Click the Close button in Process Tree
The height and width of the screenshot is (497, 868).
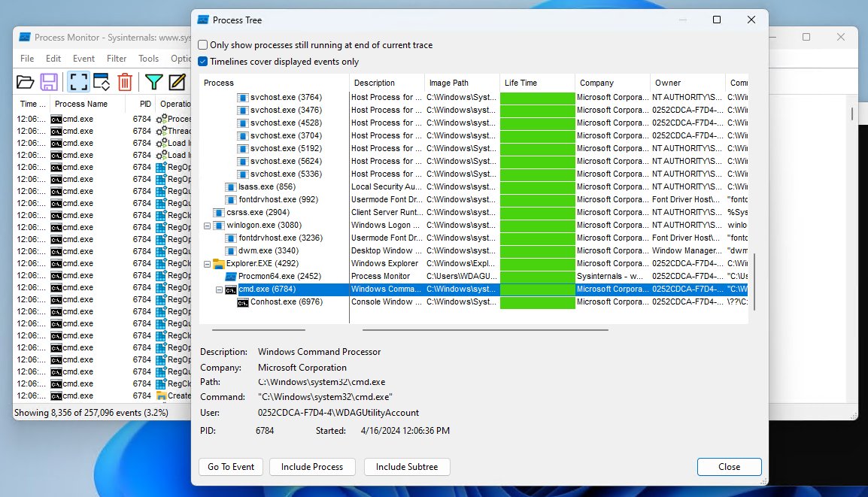pos(729,467)
